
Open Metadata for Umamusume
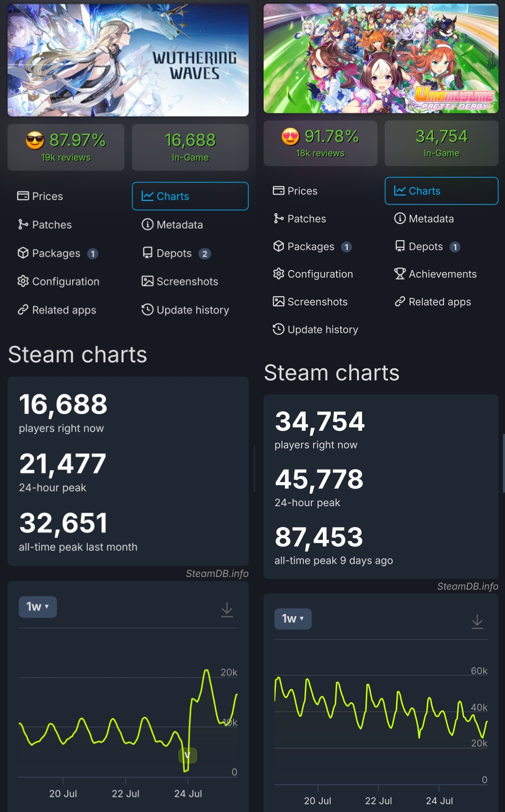click(424, 219)
